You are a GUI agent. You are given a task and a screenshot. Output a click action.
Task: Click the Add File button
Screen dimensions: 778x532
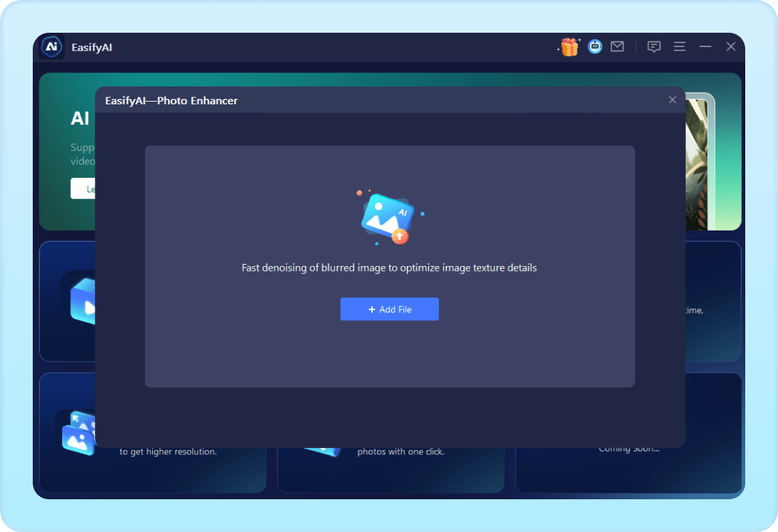pos(390,309)
